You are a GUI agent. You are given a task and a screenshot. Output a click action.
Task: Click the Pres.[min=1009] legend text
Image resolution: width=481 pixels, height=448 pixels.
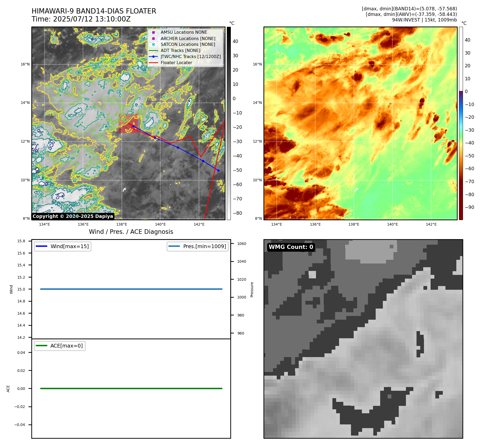click(205, 246)
